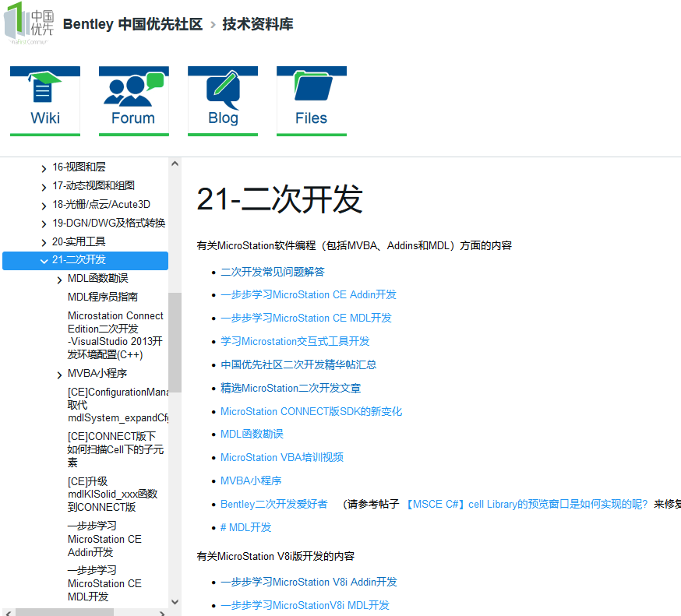Expand the 17-动态视图和组图 tree node
This screenshot has height=616, width=681.
click(x=44, y=187)
